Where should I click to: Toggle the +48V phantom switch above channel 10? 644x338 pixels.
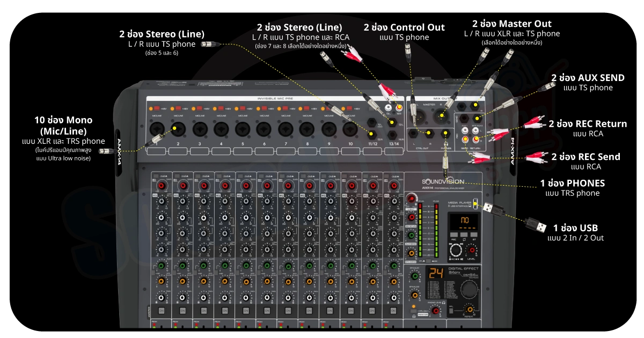pos(350,108)
